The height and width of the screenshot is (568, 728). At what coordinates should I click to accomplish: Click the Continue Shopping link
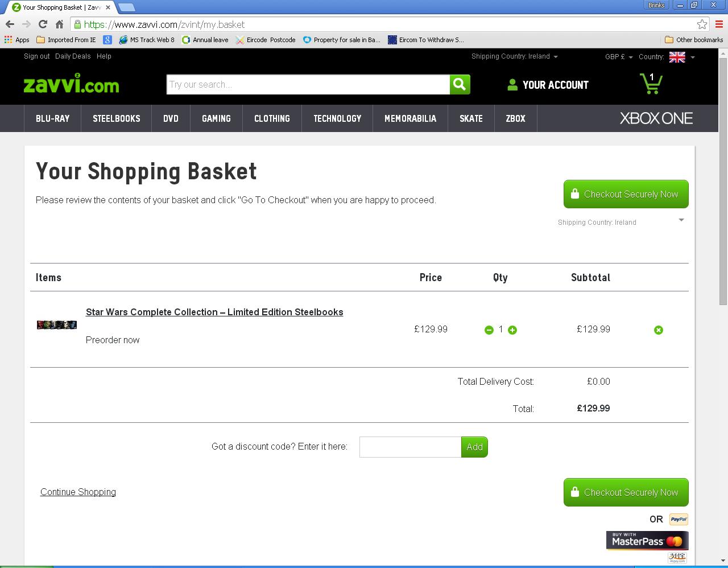(78, 492)
